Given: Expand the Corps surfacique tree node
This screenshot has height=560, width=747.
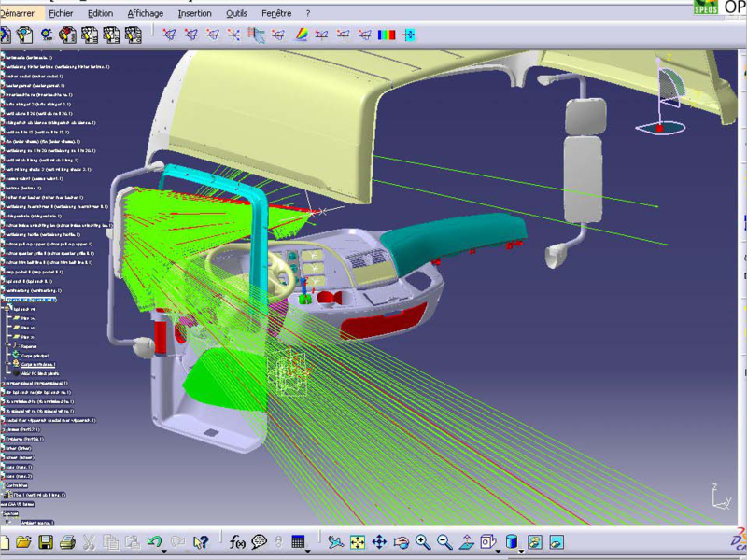Looking at the screenshot, I should point(8,364).
